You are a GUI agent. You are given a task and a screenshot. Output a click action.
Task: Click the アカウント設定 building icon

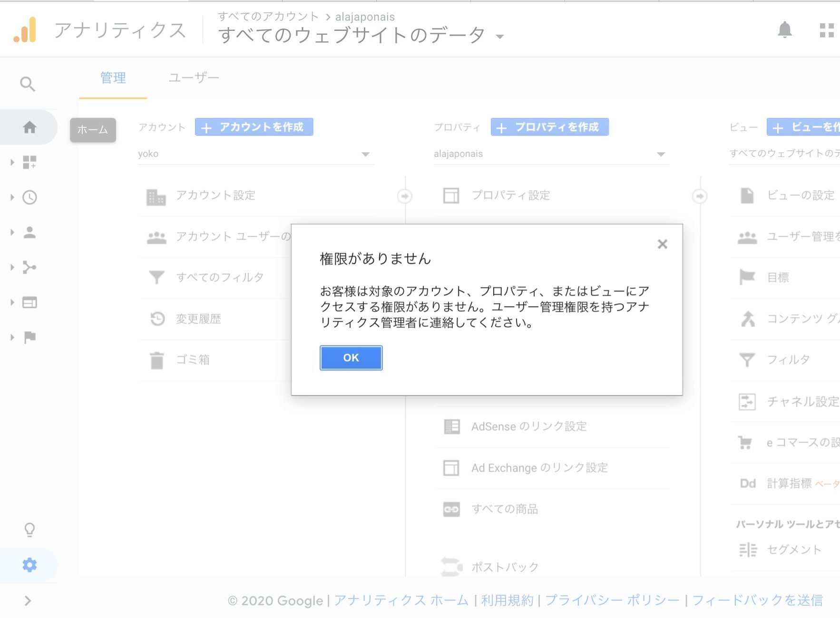coord(156,196)
